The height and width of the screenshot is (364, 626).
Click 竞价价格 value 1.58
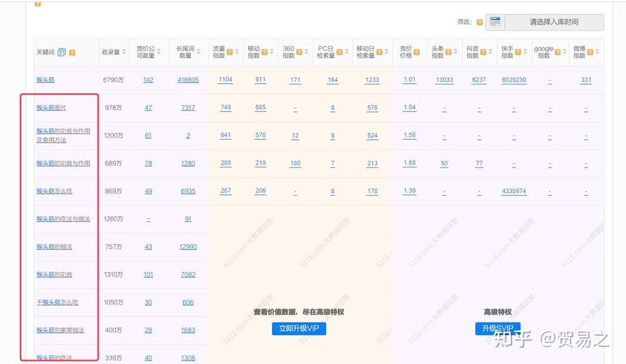click(410, 135)
